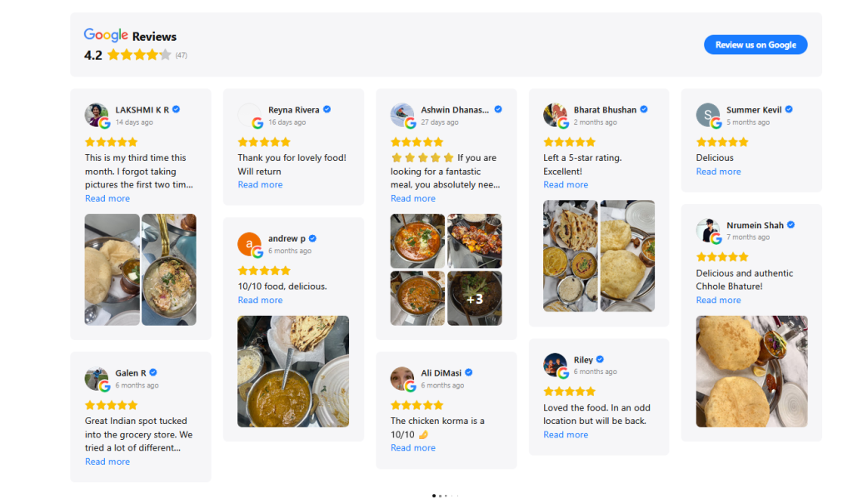Select the first carousel pagination dot
The width and height of the screenshot is (853, 504).
(x=433, y=496)
